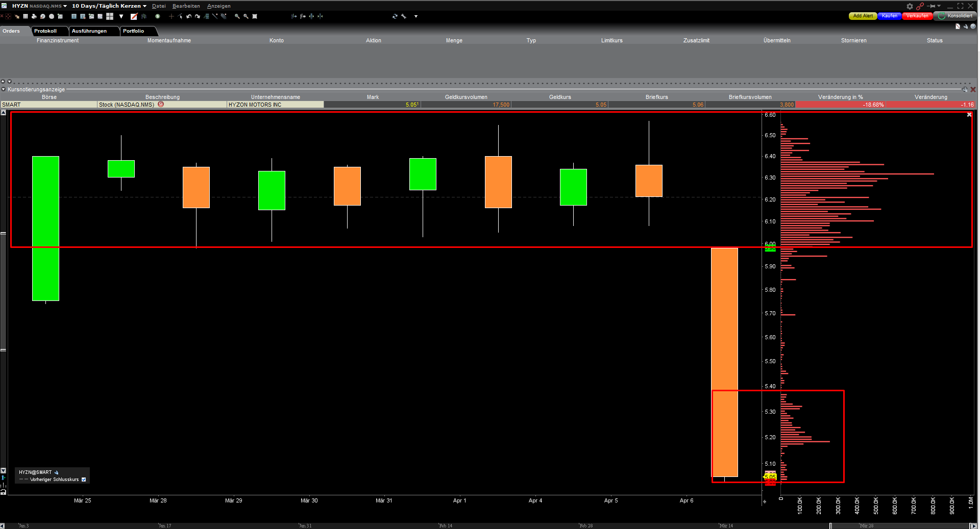This screenshot has width=980, height=529.
Task: Click the timeline scrollbar left arrow
Action: tap(3, 526)
